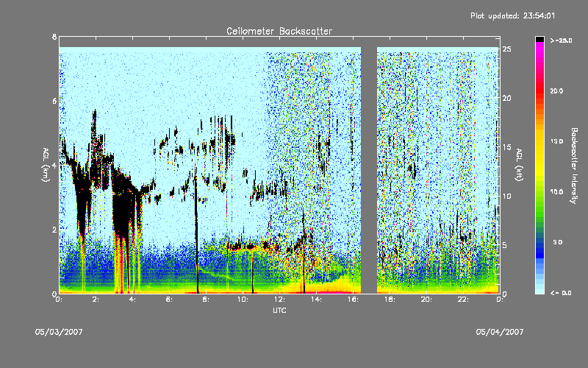Click the '20:' hour tick on UTC axis

click(426, 300)
